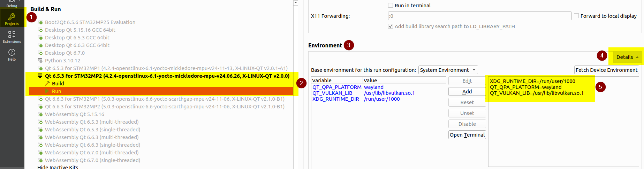Click Fetch Device Environment button
Viewport: 644px width, 169px height.
pyautogui.click(x=606, y=70)
